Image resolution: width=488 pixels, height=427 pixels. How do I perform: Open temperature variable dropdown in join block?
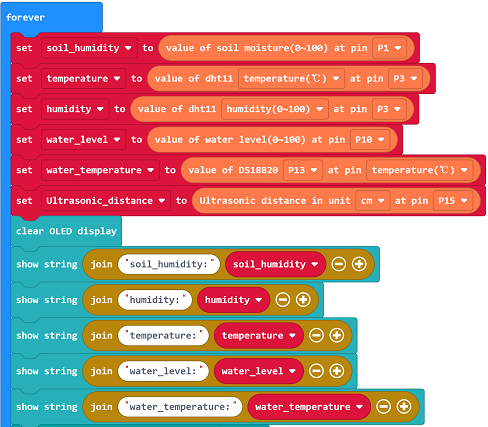(258, 335)
